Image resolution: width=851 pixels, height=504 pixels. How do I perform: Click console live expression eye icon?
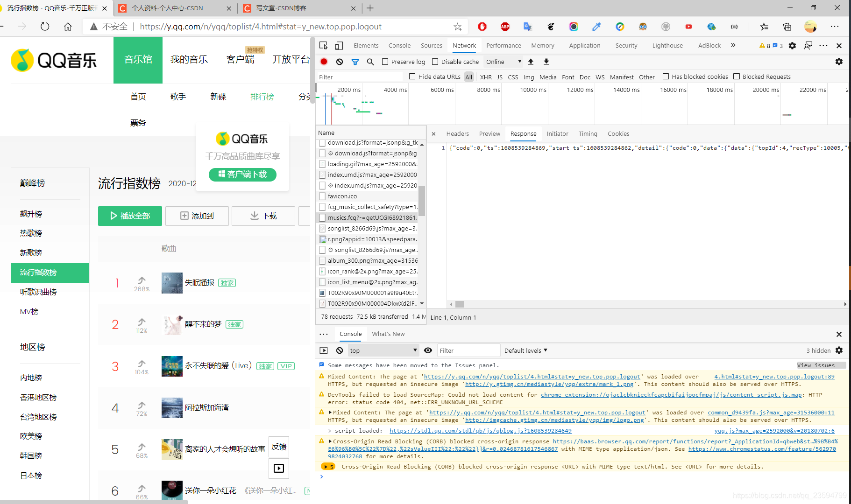point(428,350)
